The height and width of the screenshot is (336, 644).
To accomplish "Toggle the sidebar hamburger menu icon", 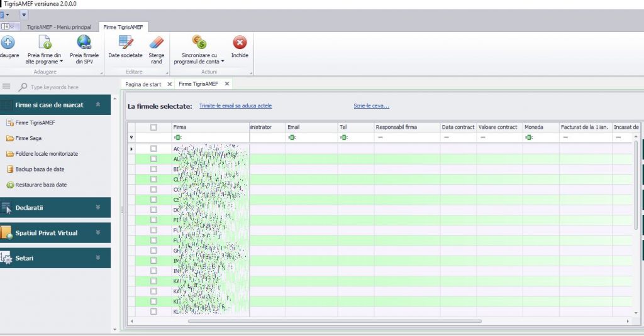I will coord(6,86).
